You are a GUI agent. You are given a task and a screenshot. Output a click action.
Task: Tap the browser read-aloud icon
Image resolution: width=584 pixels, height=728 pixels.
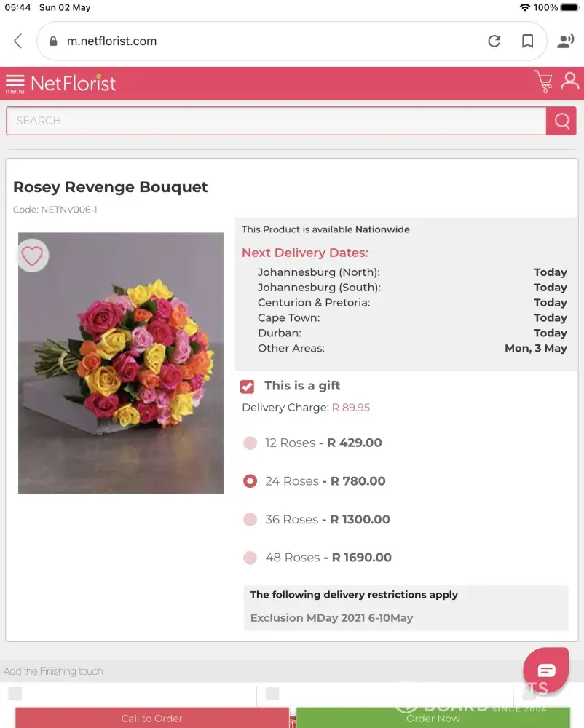(565, 41)
